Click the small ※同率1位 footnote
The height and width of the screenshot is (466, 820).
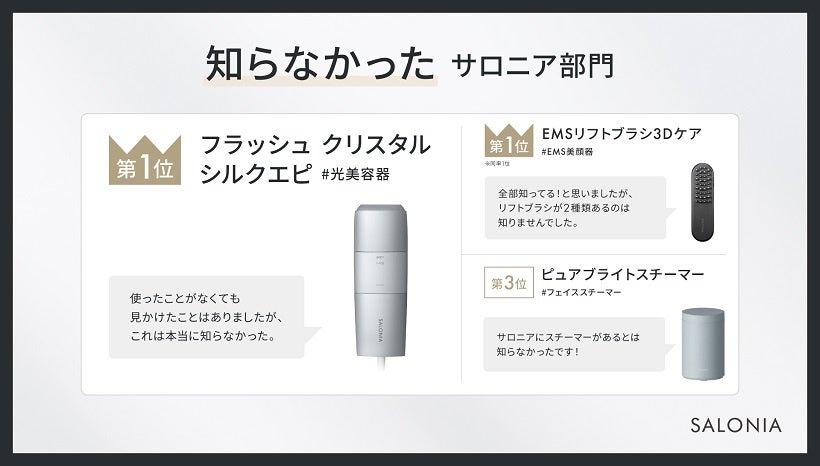(x=497, y=164)
